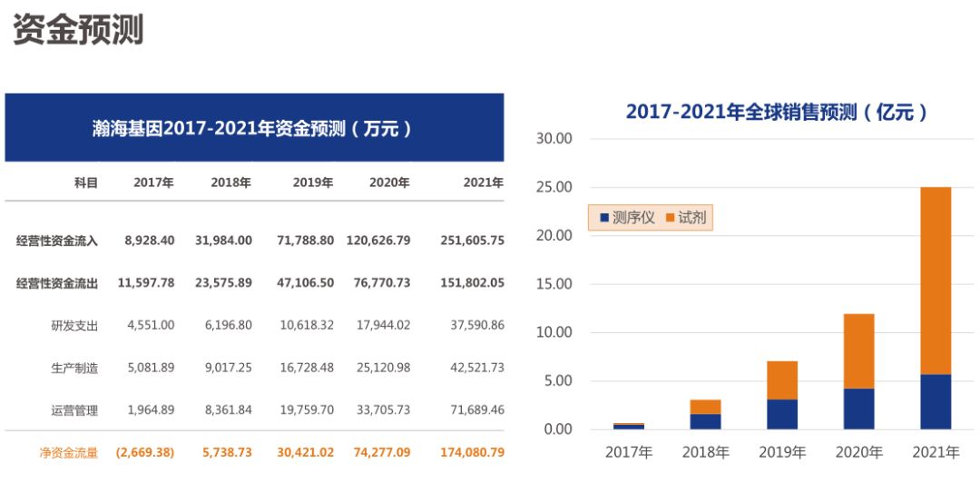The image size is (980, 483).
Task: Select the 研发支出 row label
Action: pos(75,326)
